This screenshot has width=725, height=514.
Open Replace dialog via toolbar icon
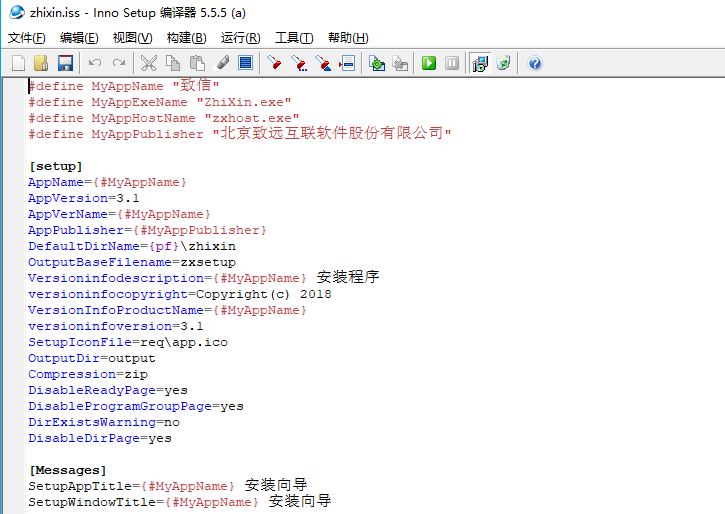[x=323, y=63]
